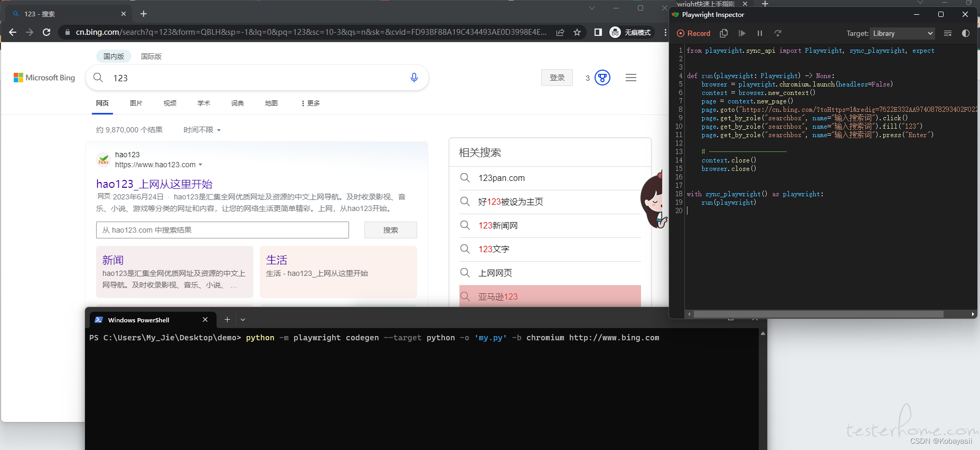The width and height of the screenshot is (980, 450).
Task: Click related search '亚马逊123'
Action: tap(550, 296)
